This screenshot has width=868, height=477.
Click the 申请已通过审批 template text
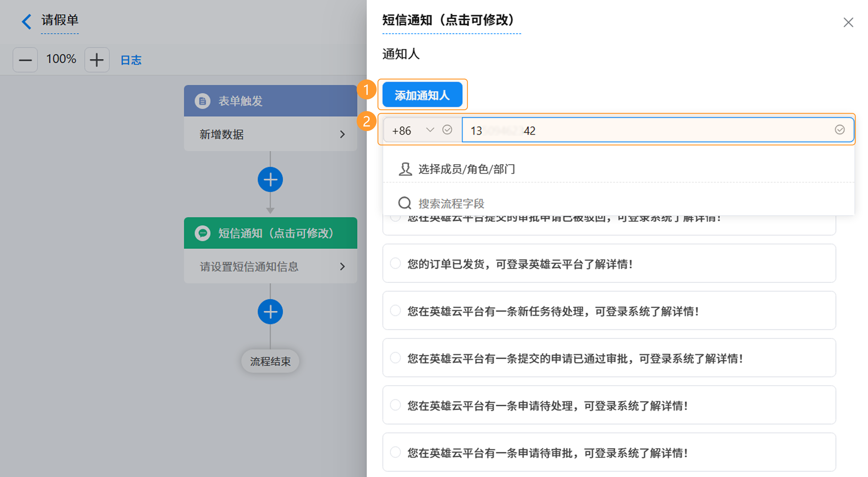click(x=575, y=358)
